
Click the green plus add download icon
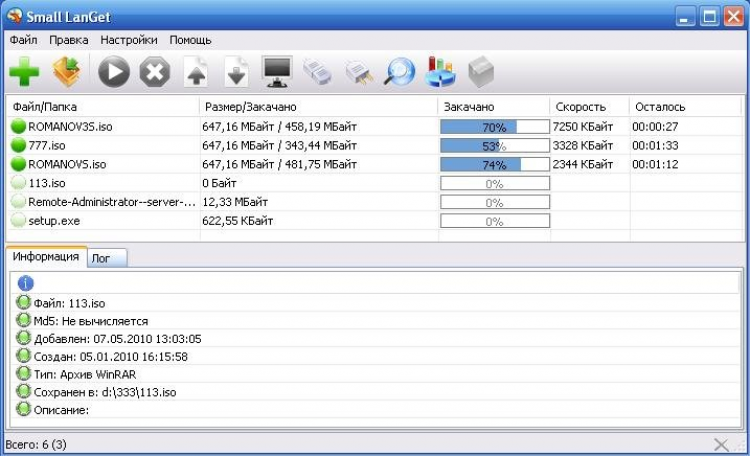click(x=24, y=72)
